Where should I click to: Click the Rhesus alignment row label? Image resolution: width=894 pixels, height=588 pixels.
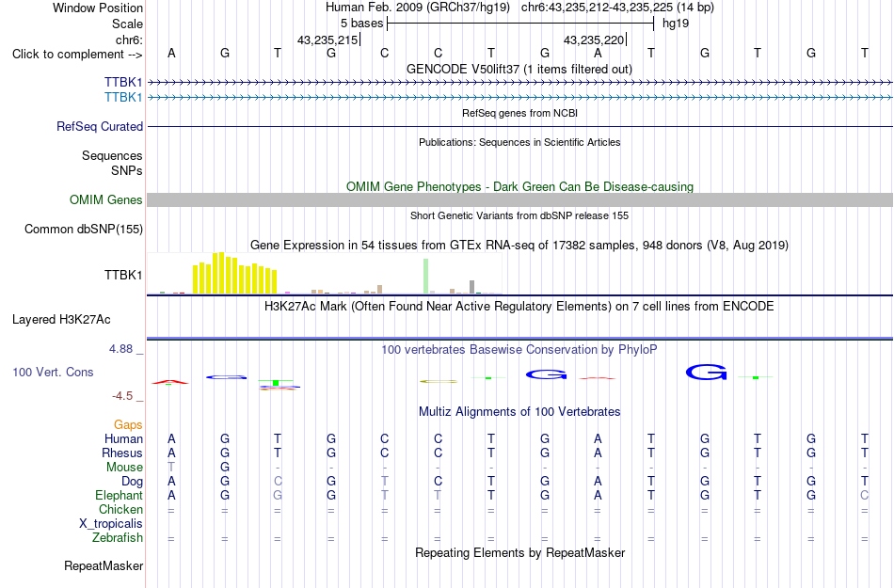122,453
